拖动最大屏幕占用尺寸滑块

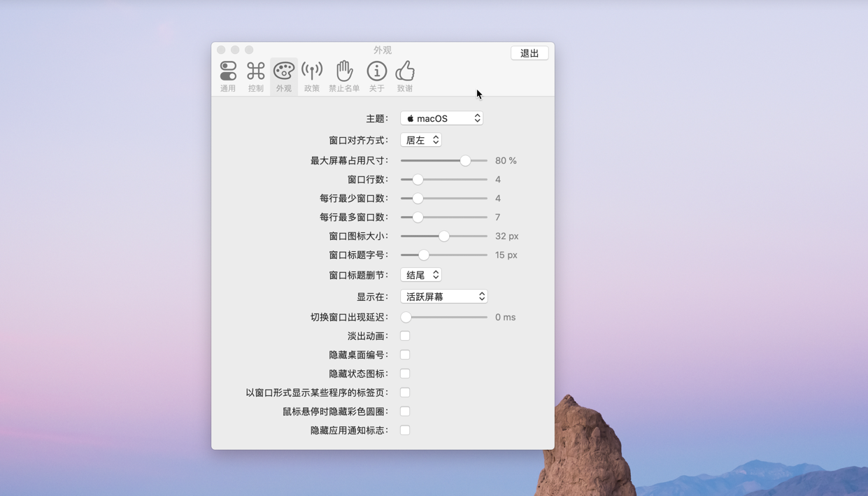pos(465,160)
